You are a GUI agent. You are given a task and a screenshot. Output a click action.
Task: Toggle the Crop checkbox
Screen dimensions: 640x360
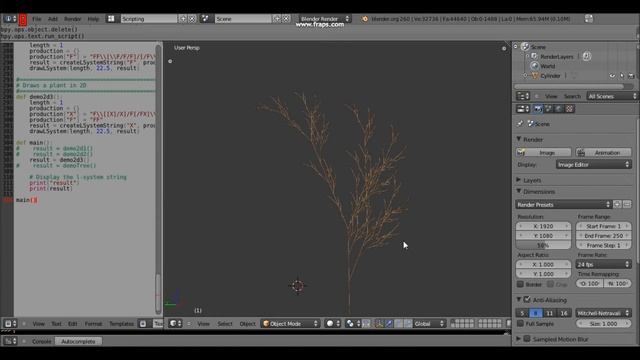(x=550, y=284)
